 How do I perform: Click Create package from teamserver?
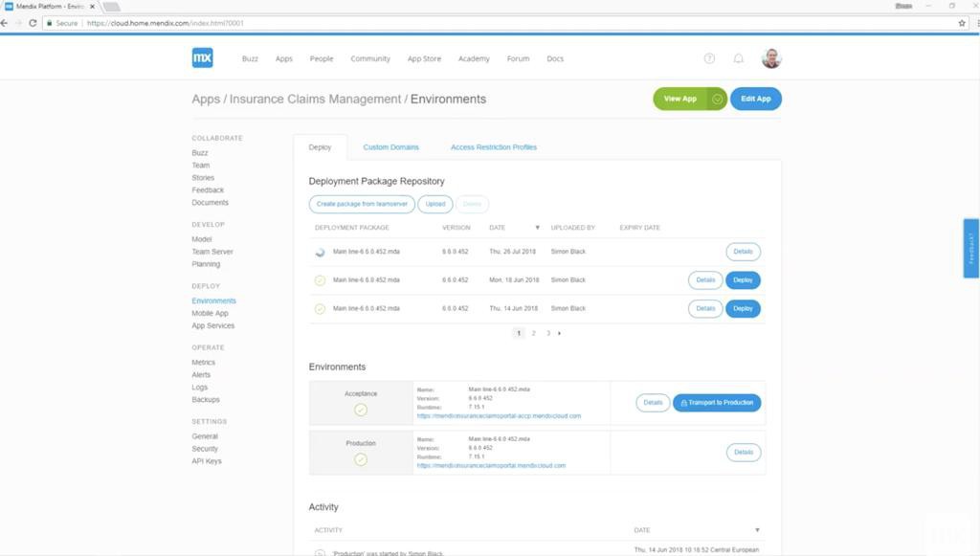pos(362,204)
